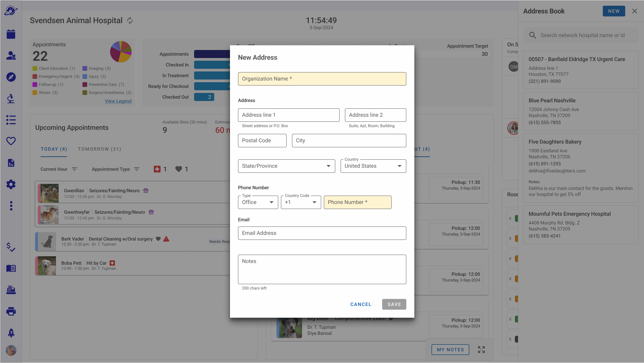The image size is (644, 363).
Task: Click the View Legend link
Action: tap(118, 101)
